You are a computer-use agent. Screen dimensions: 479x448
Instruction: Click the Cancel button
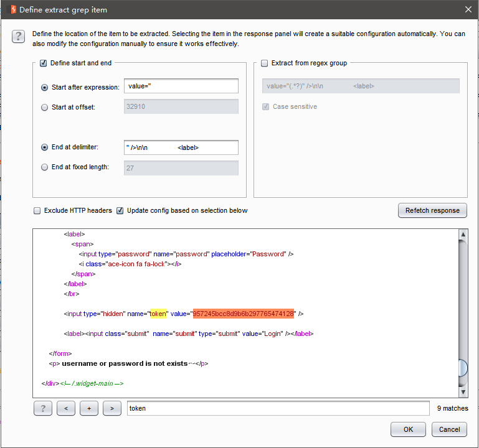pos(449,429)
